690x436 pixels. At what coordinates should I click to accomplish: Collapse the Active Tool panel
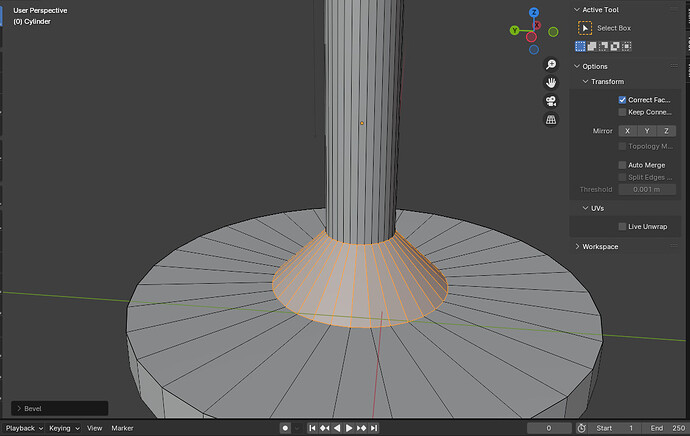(x=577, y=10)
